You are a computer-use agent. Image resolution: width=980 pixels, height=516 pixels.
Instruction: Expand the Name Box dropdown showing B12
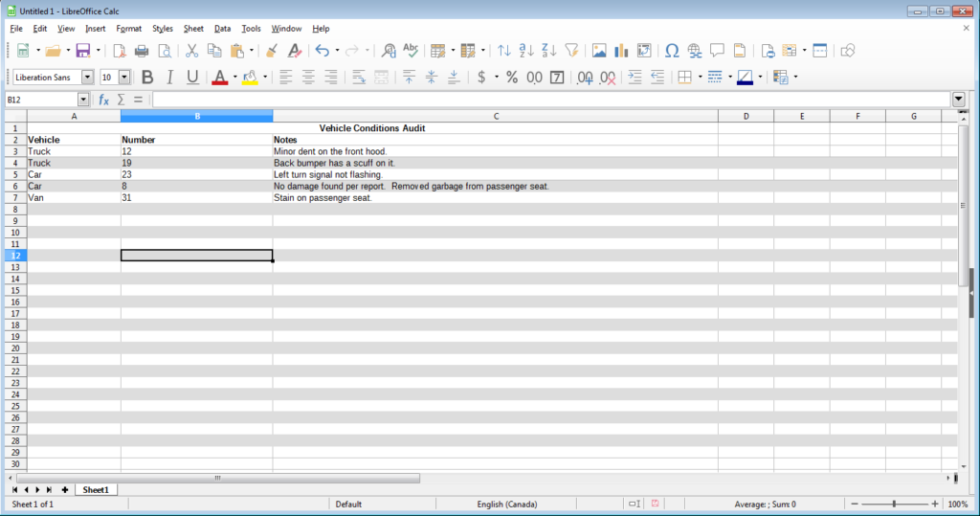click(x=82, y=100)
